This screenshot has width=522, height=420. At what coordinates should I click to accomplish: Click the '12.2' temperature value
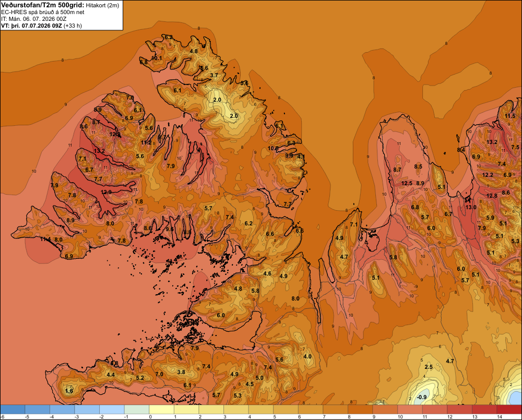[488, 175]
